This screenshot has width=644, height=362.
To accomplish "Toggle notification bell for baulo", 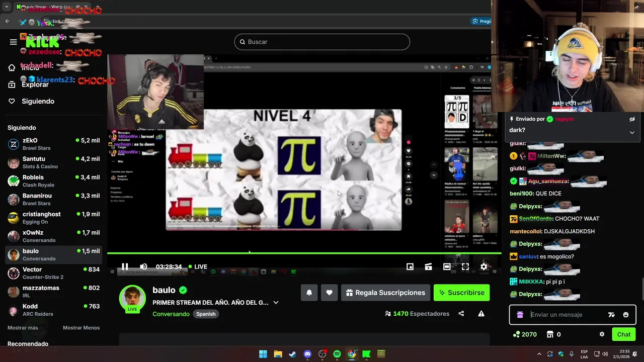I will (x=309, y=293).
